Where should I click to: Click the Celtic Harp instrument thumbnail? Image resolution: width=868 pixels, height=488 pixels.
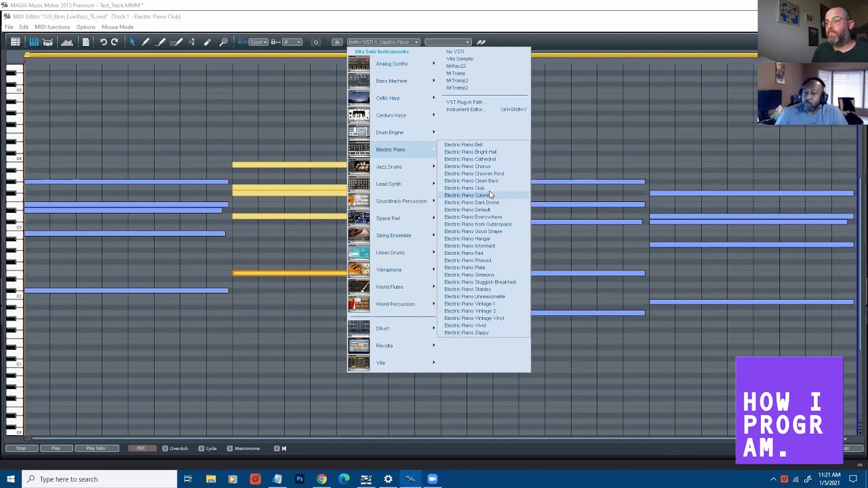pos(359,98)
